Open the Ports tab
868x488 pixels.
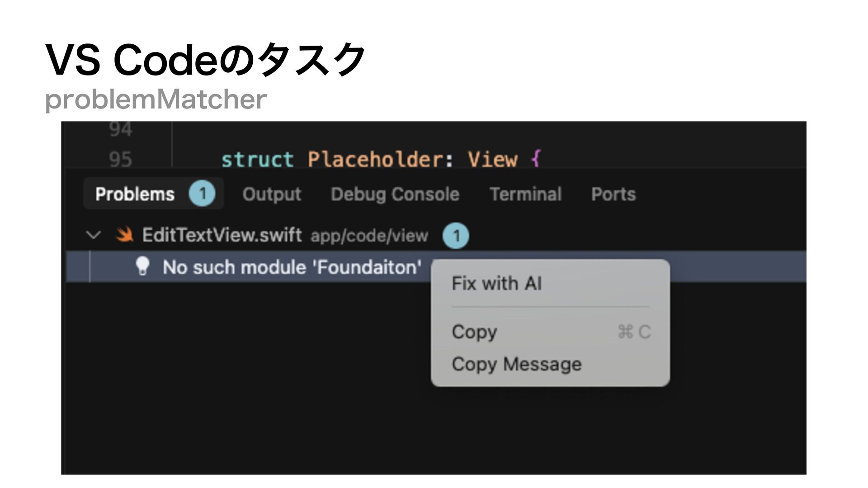(x=613, y=194)
